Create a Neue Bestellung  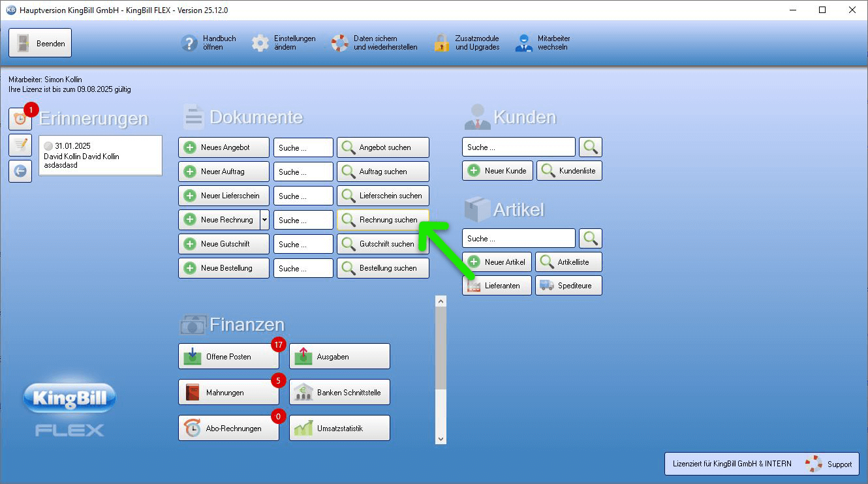[224, 268]
